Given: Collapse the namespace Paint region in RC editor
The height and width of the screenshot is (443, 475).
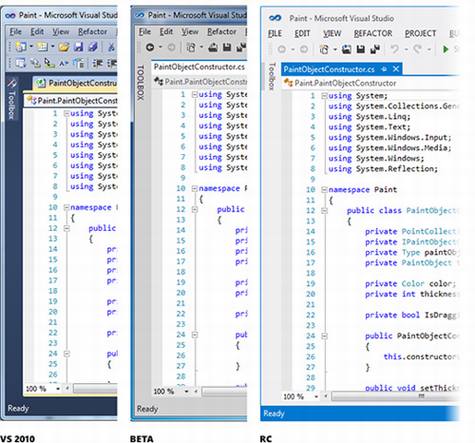Looking at the screenshot, I should tap(324, 190).
